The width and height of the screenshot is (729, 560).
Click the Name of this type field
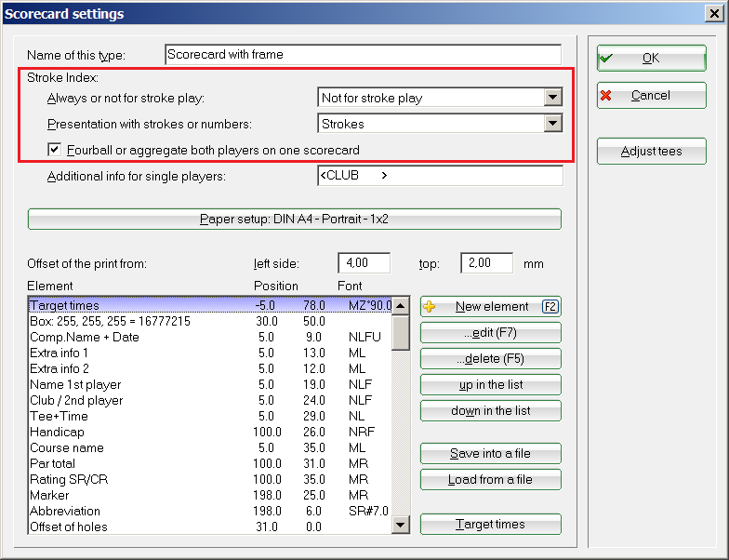tap(363, 55)
